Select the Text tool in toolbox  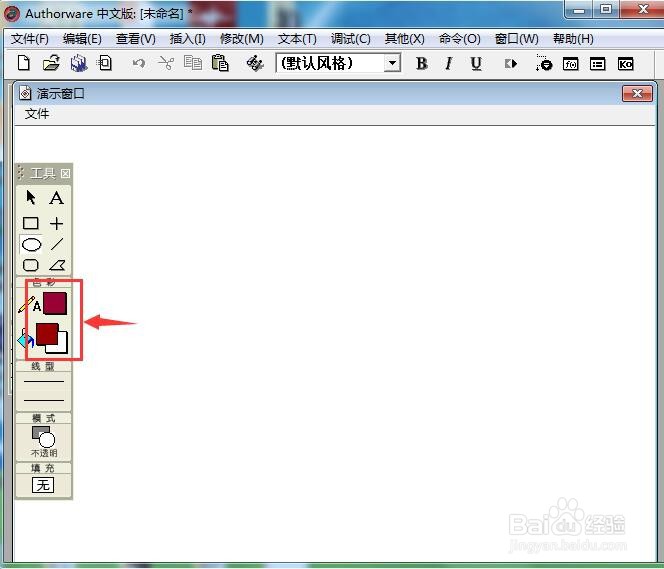point(56,198)
